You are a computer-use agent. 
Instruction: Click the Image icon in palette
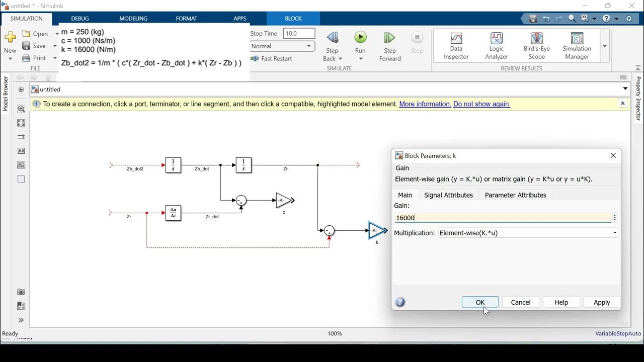pyautogui.click(x=21, y=165)
